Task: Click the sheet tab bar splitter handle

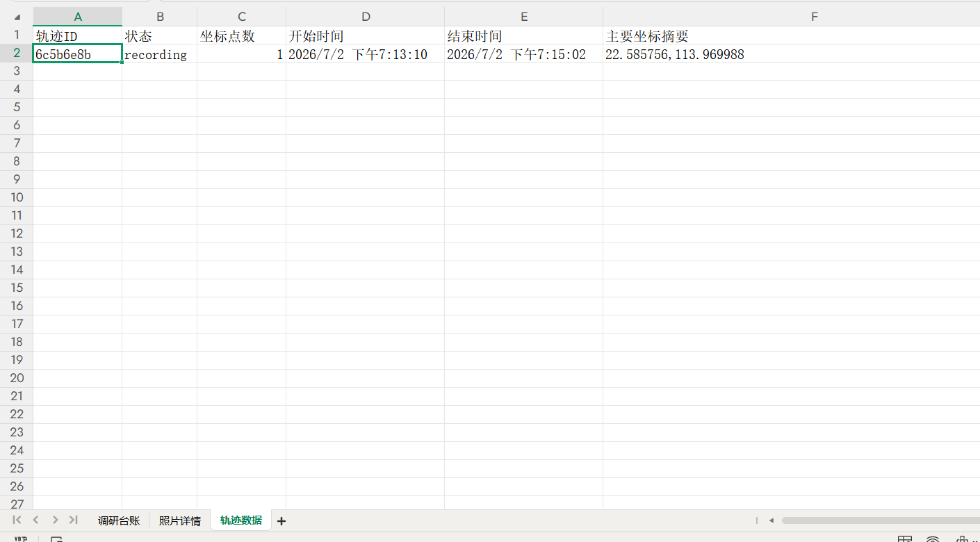Action: coord(757,520)
